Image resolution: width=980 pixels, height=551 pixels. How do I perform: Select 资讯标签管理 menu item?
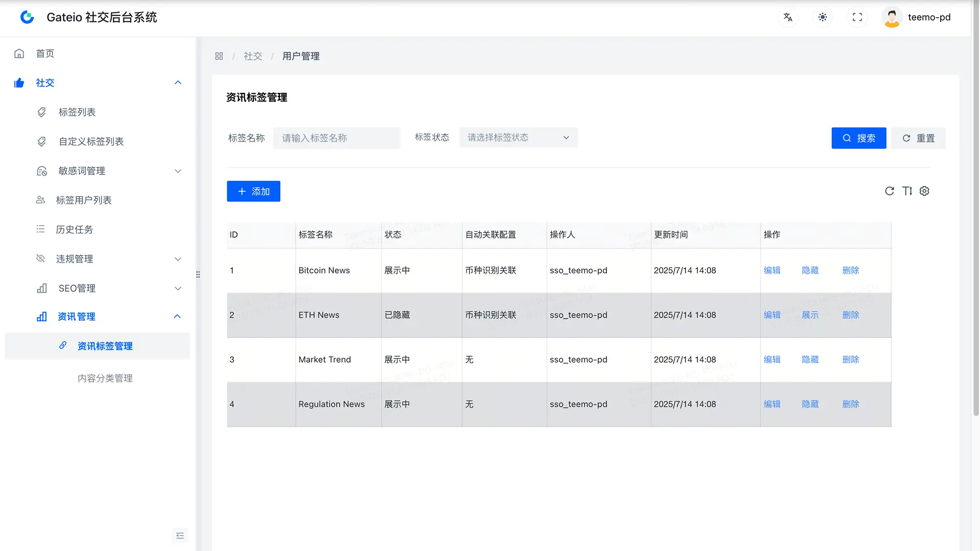pyautogui.click(x=97, y=346)
